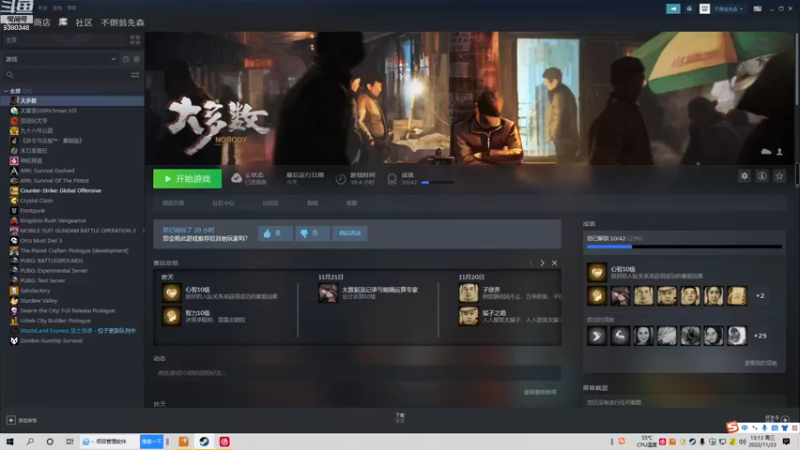Screen dimensions: 800x450
Task: Open the Store tab in top navigation
Action: click(42, 22)
